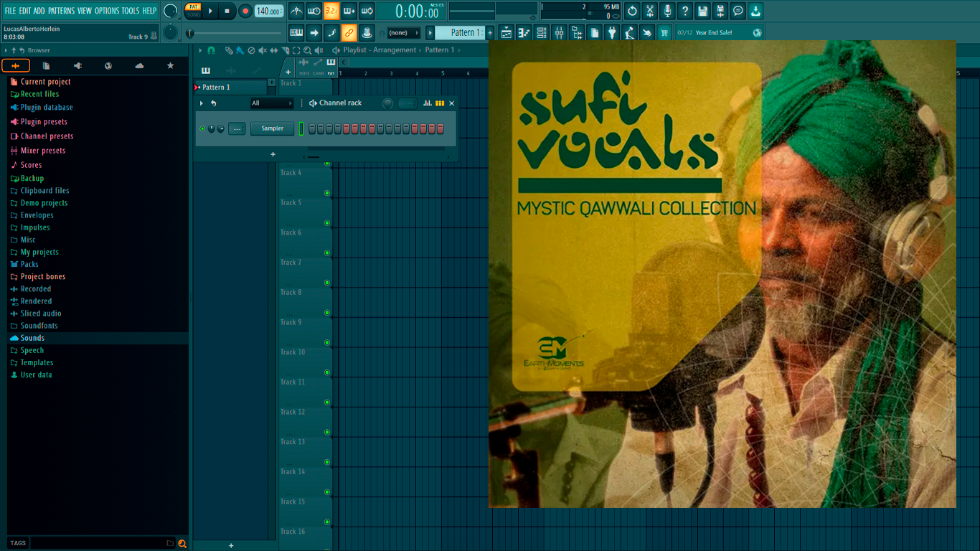Open the ADD menu
The image size is (980, 551).
coord(39,11)
